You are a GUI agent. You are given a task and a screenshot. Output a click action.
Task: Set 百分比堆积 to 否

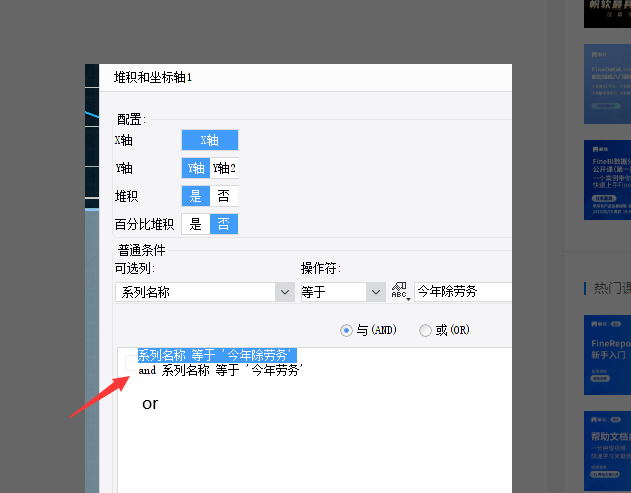[224, 224]
